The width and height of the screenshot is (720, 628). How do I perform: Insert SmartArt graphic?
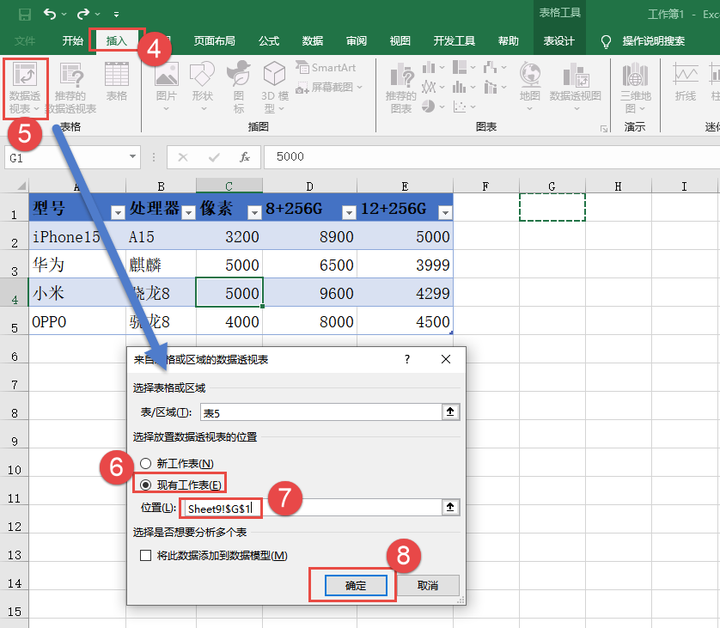point(326,67)
